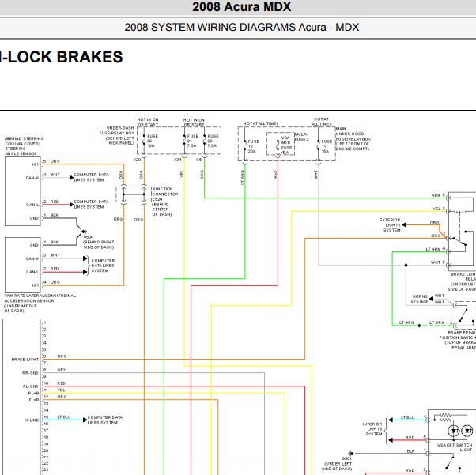
Task: Click the Fuse 29 fuse symbol
Action: (144, 141)
